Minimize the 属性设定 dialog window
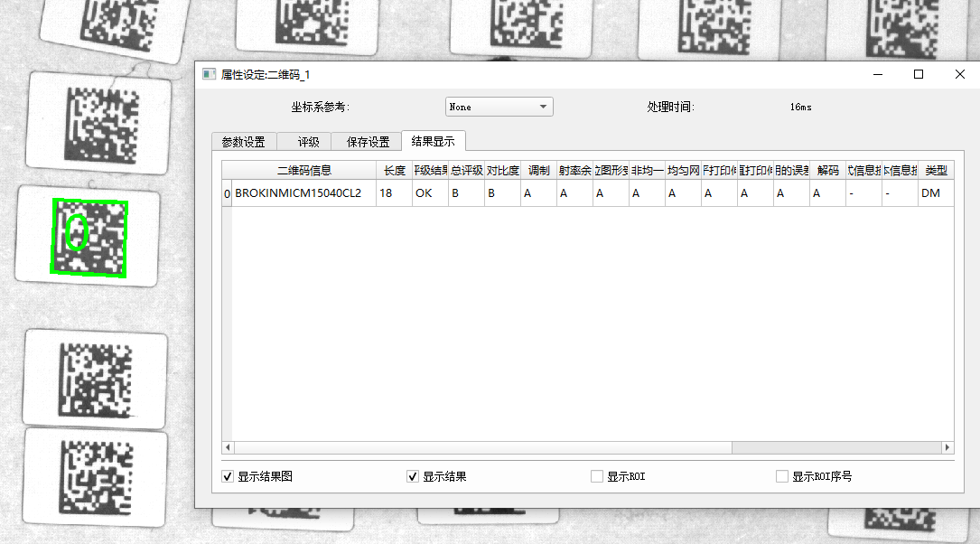Image resolution: width=980 pixels, height=544 pixels. (877, 75)
